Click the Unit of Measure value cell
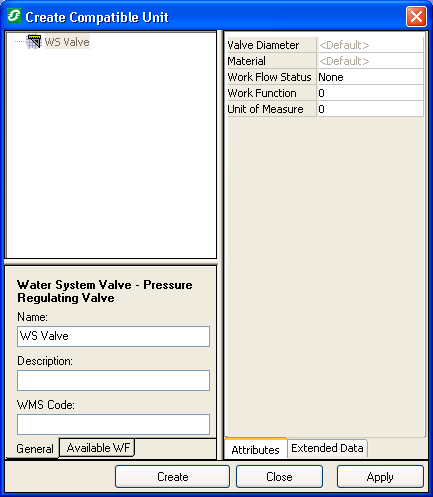 tap(371, 109)
